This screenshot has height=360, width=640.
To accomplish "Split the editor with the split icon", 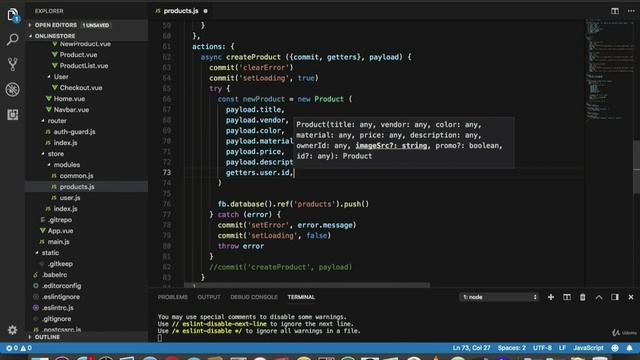I will (x=615, y=11).
